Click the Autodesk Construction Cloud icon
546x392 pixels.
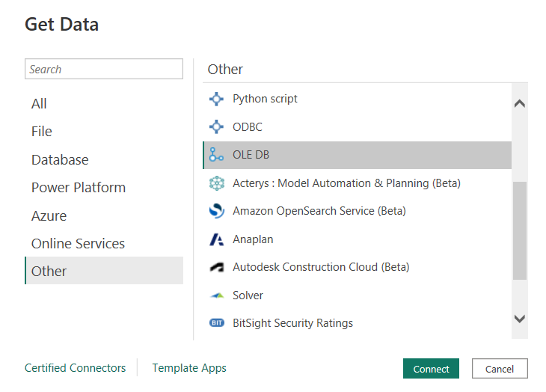217,267
